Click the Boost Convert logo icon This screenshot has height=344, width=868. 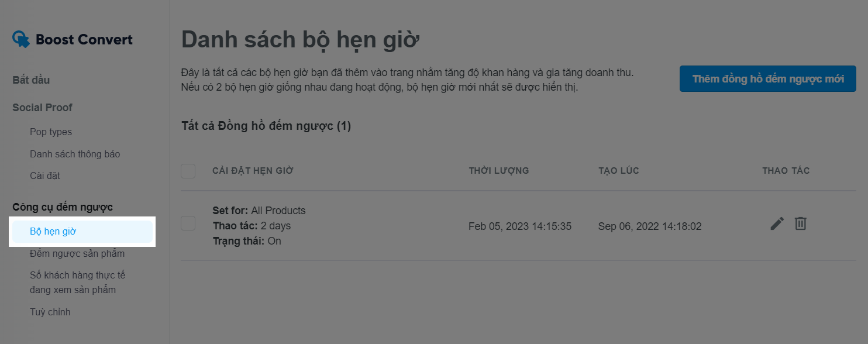[21, 40]
